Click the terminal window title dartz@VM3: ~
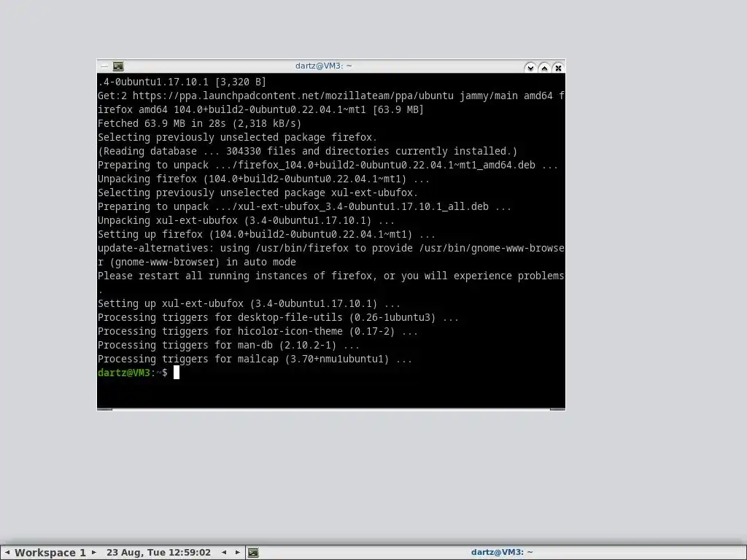The width and height of the screenshot is (747, 560). (x=323, y=66)
